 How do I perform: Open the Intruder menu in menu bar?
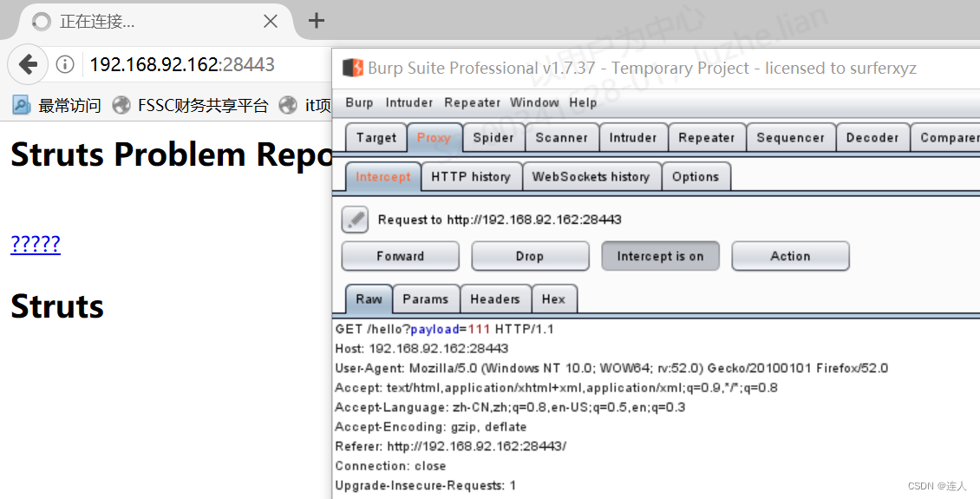tap(409, 102)
